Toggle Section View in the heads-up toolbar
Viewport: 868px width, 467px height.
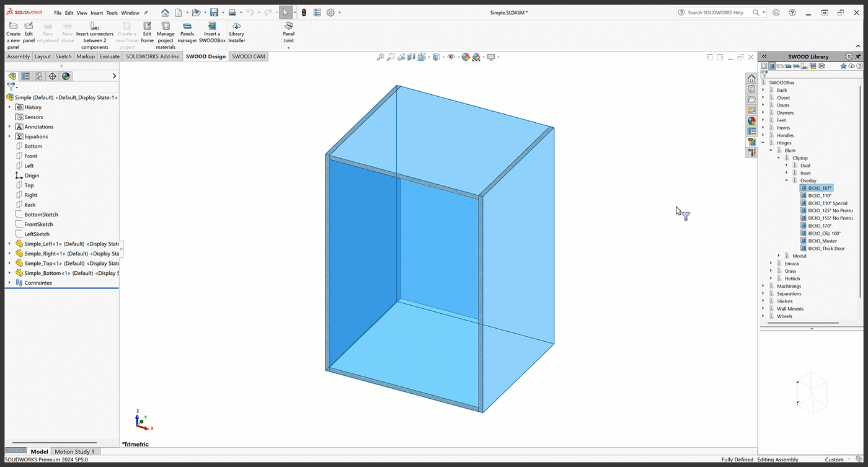pyautogui.click(x=411, y=56)
